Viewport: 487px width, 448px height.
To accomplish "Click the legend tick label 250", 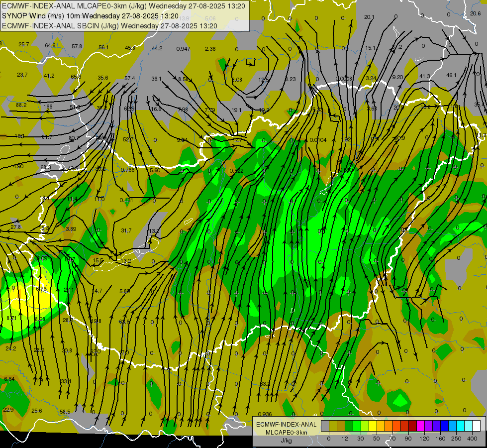I will [x=456, y=439].
